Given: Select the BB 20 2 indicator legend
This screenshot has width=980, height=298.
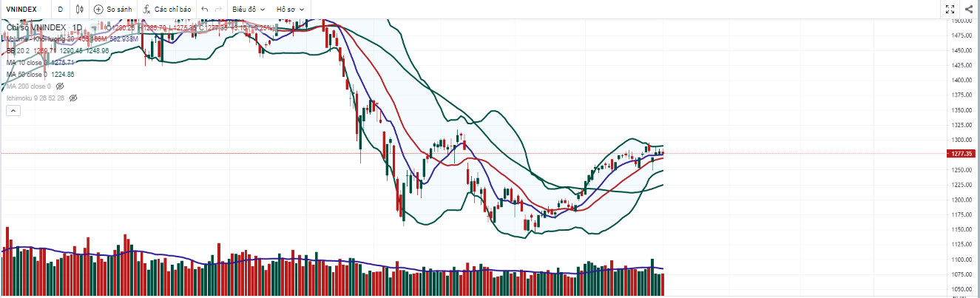Looking at the screenshot, I should point(16,51).
